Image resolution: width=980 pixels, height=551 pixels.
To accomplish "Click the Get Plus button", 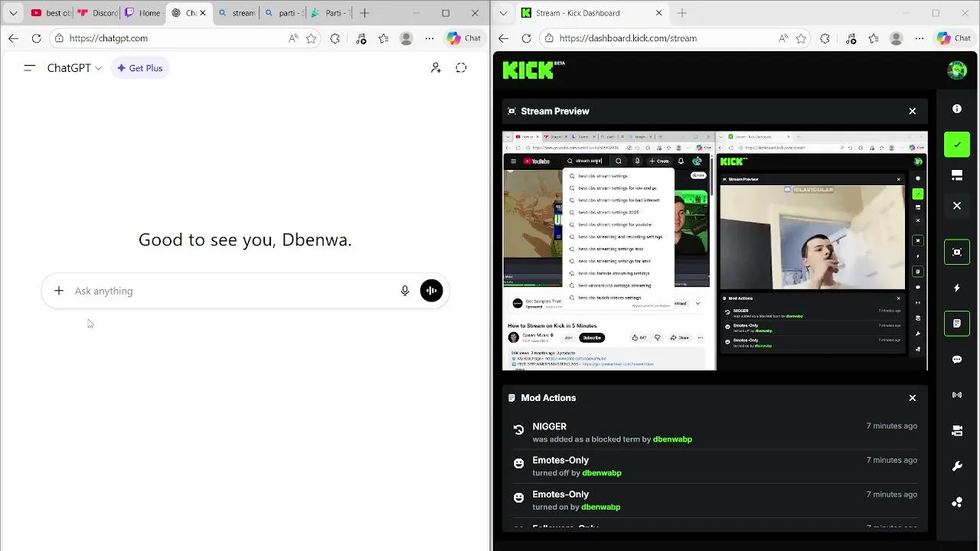I will (139, 68).
